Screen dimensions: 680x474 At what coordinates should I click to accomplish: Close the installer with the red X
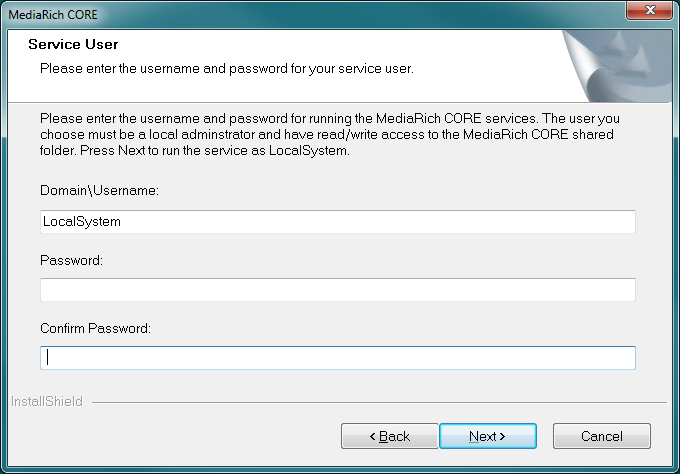click(x=649, y=10)
